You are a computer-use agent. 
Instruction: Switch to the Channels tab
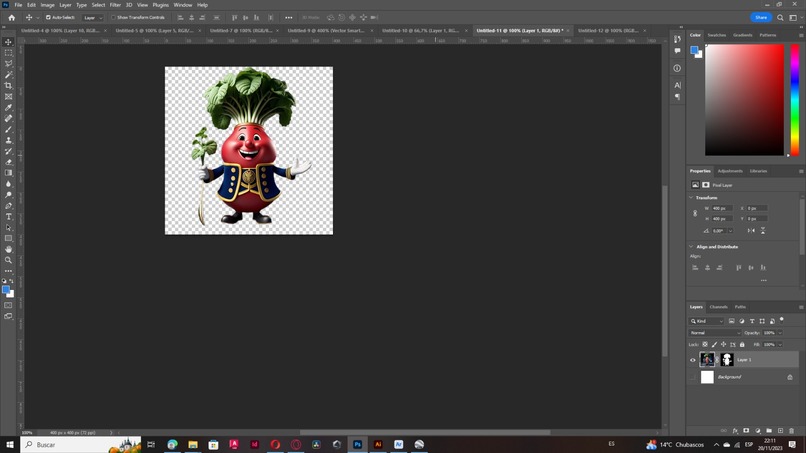[718, 307]
